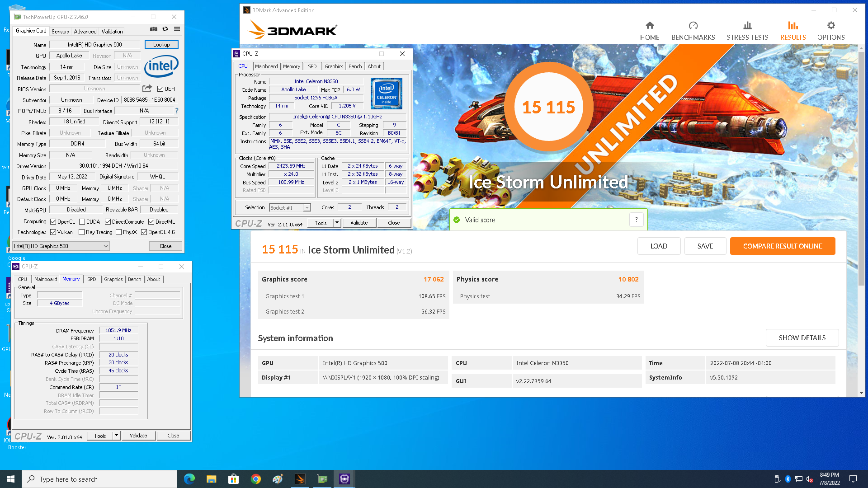Viewport: 868px width, 488px height.
Task: Click the 3DMark Save button
Action: pyautogui.click(x=705, y=246)
